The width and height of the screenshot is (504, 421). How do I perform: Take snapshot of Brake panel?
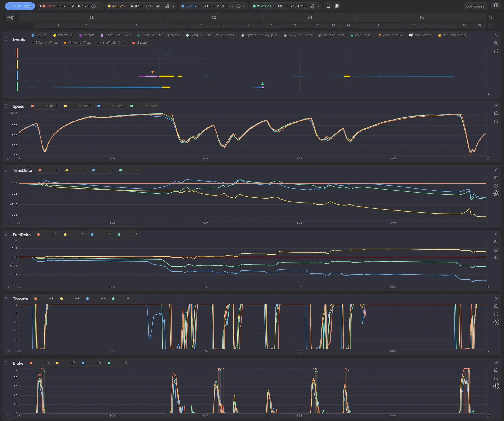pos(496,370)
